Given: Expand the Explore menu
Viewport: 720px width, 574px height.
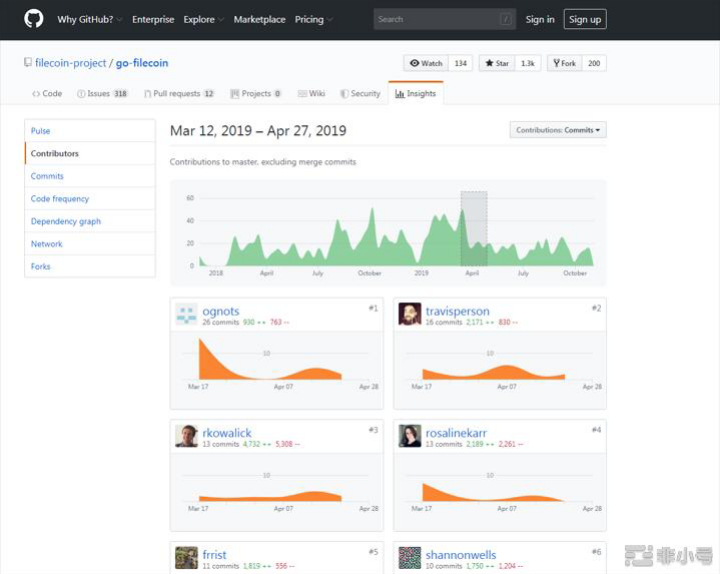Looking at the screenshot, I should (x=203, y=19).
